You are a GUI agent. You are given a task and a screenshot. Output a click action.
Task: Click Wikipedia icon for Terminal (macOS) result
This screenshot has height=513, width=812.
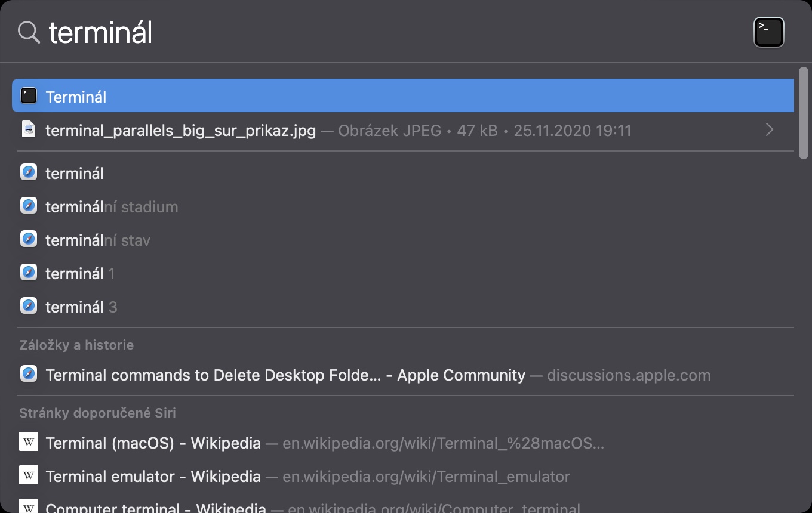29,443
